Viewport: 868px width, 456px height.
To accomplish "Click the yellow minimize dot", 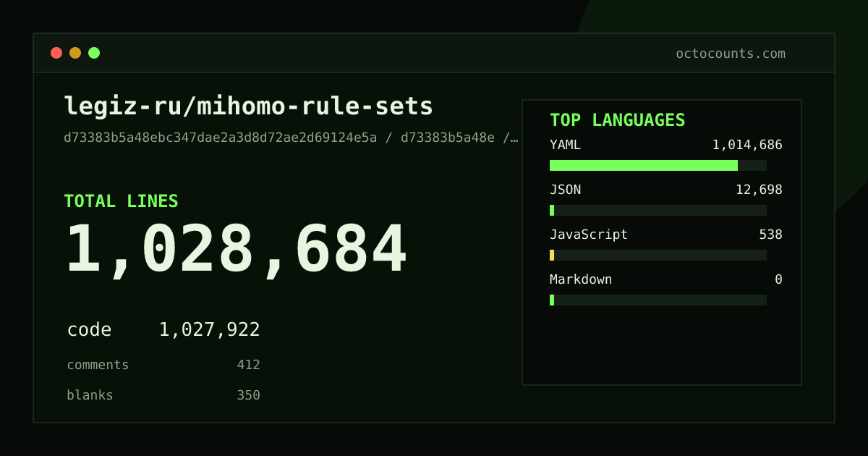I will click(75, 53).
